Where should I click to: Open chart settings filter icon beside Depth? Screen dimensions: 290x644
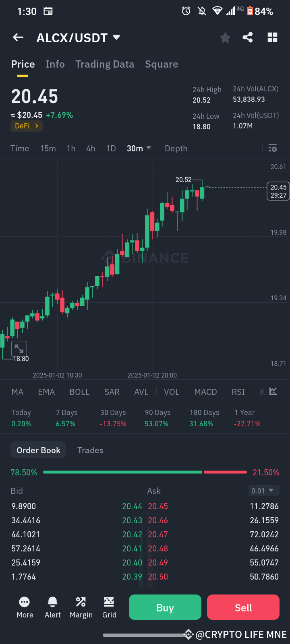click(272, 148)
